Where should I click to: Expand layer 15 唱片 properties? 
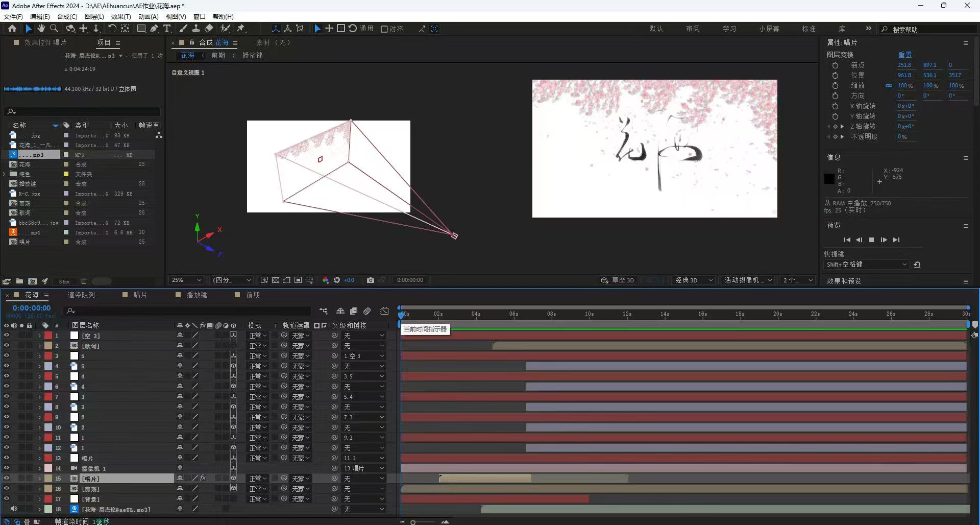[39, 479]
